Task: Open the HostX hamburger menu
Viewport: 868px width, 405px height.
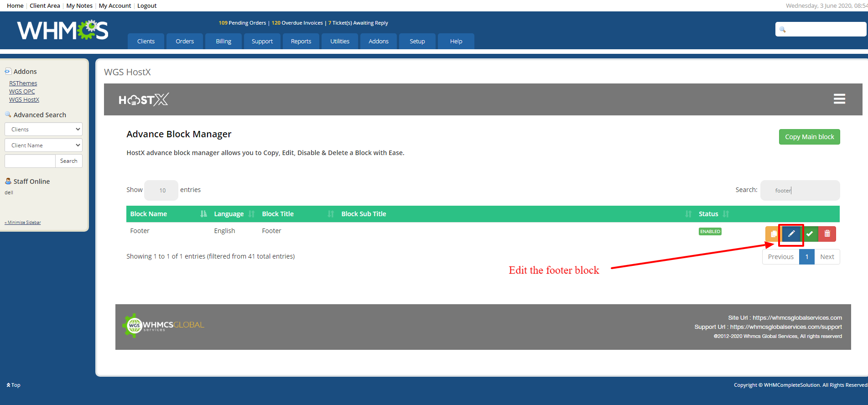Action: click(839, 99)
